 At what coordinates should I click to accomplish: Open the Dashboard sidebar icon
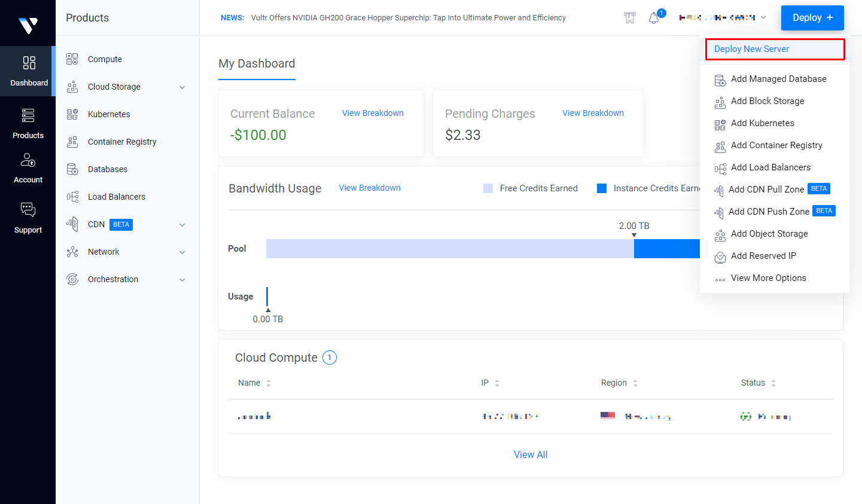tap(29, 63)
